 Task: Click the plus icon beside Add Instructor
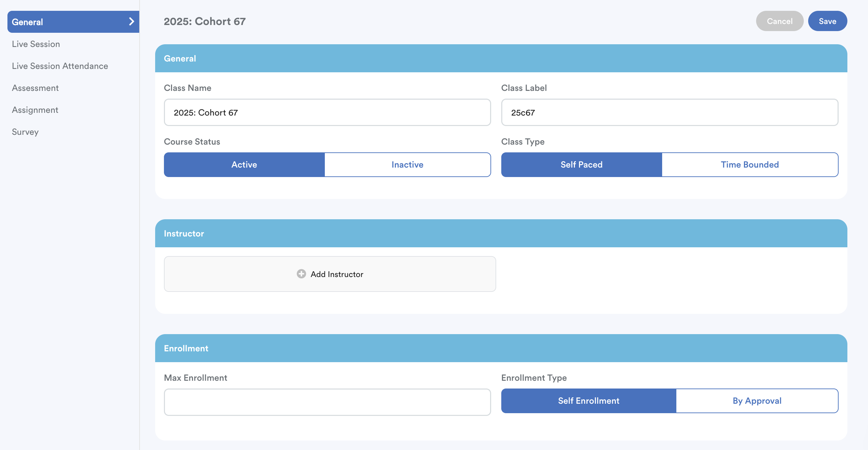(x=301, y=274)
